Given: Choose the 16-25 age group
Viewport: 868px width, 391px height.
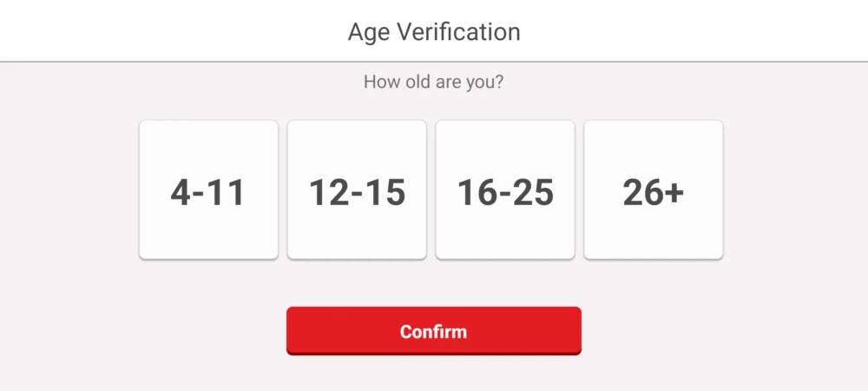Looking at the screenshot, I should (505, 189).
